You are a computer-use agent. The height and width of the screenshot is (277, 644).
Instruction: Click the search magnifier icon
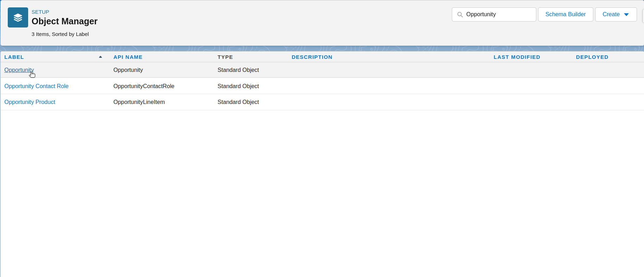pyautogui.click(x=460, y=14)
